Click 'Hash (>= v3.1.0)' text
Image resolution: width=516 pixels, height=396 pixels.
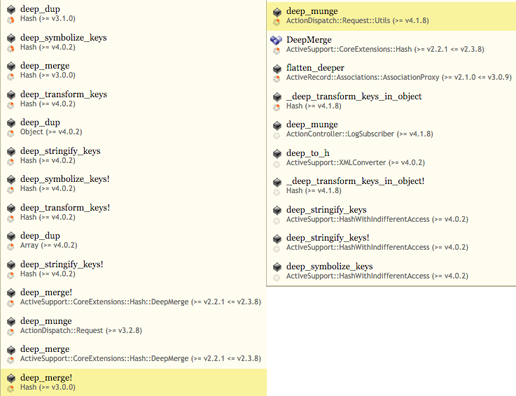[48, 19]
